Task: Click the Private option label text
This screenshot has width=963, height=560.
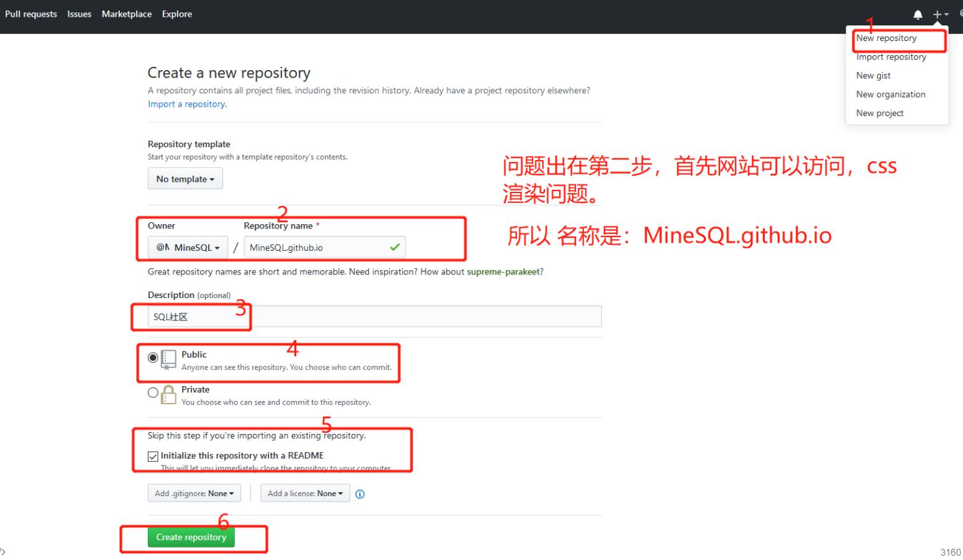Action: tap(195, 389)
